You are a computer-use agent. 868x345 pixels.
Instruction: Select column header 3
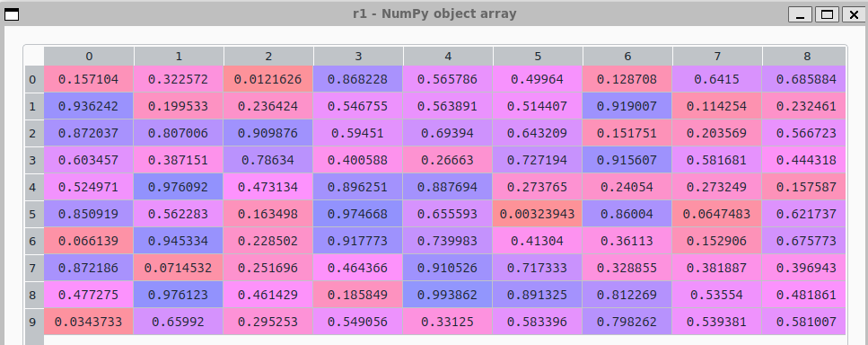coord(358,56)
